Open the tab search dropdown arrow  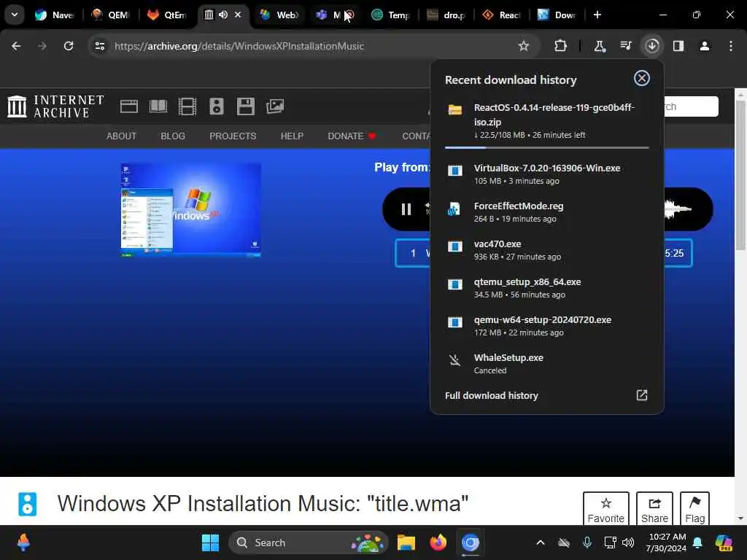point(15,15)
